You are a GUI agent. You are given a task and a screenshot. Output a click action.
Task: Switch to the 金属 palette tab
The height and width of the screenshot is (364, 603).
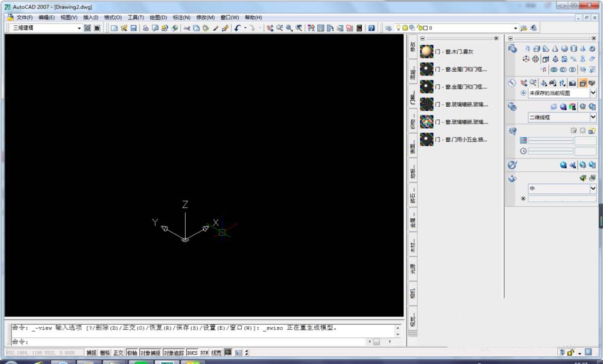click(x=412, y=221)
